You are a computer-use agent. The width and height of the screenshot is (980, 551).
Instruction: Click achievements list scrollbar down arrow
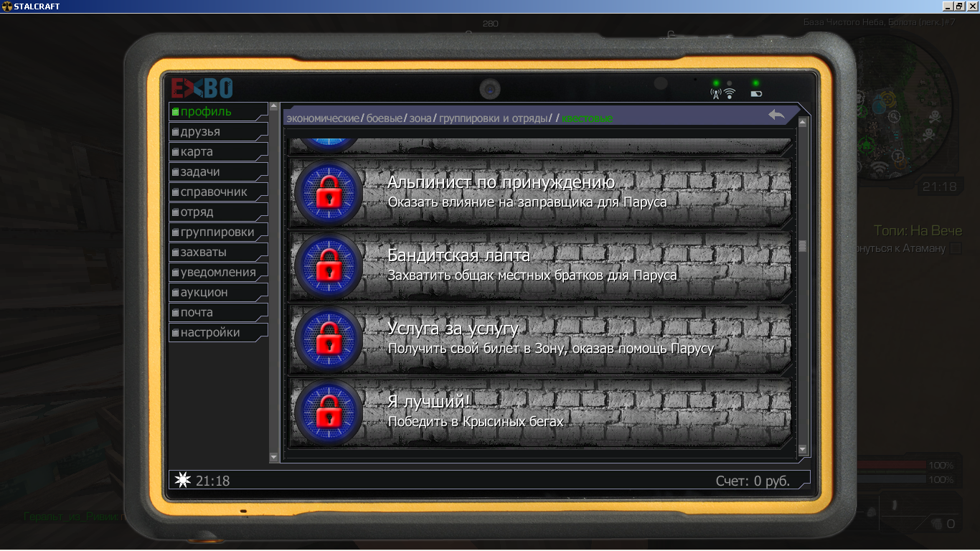click(803, 450)
